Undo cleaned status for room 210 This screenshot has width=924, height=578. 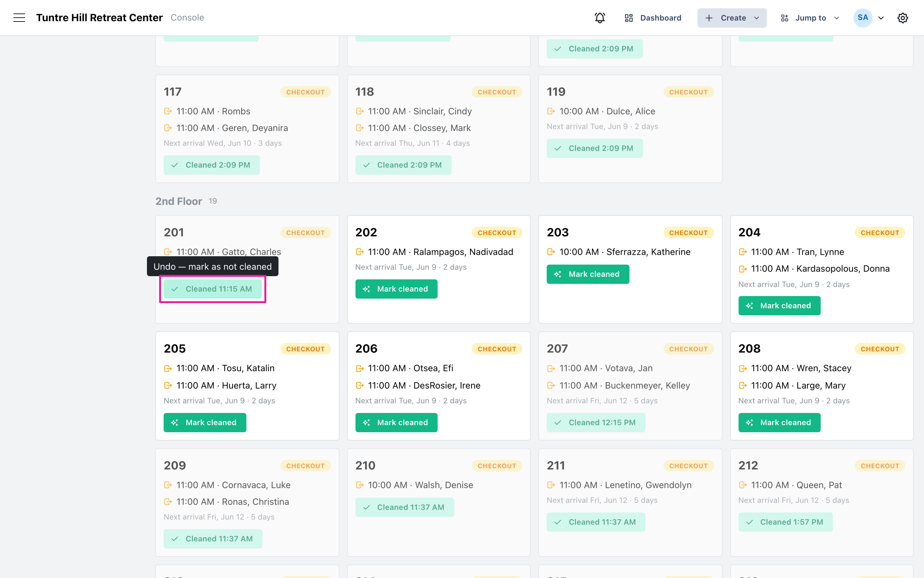(405, 507)
